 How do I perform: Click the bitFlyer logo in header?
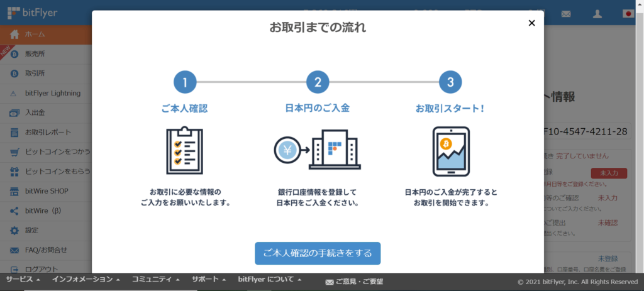pyautogui.click(x=33, y=13)
